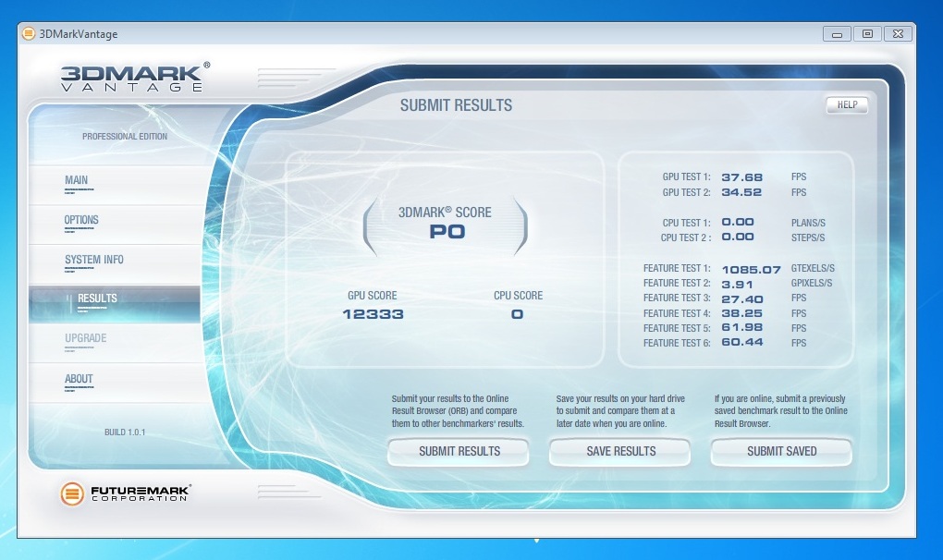Open the Upgrade section
The width and height of the screenshot is (943, 560).
pos(85,338)
